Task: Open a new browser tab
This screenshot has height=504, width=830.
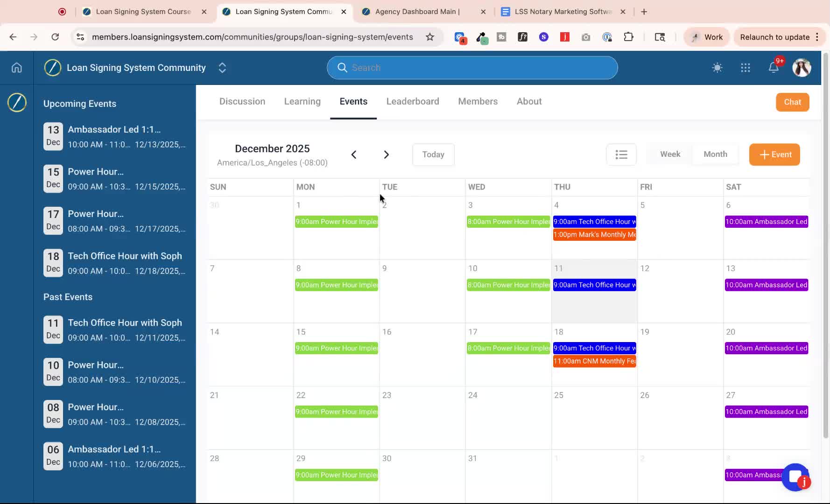Action: click(644, 12)
